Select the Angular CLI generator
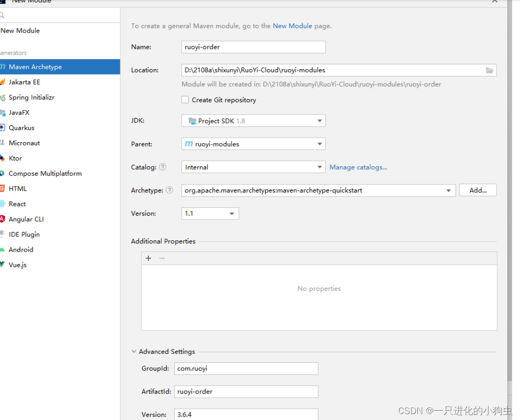The width and height of the screenshot is (520, 420). tap(60, 219)
